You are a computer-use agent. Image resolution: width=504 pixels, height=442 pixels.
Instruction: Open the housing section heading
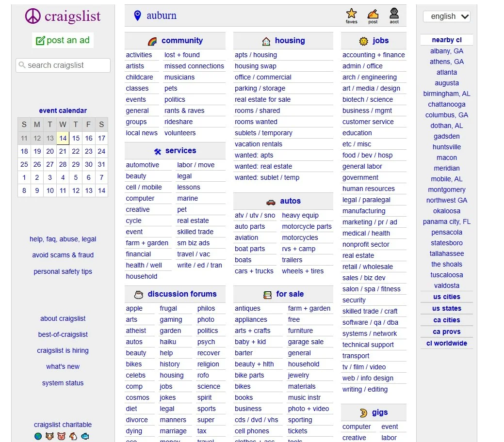[290, 41]
